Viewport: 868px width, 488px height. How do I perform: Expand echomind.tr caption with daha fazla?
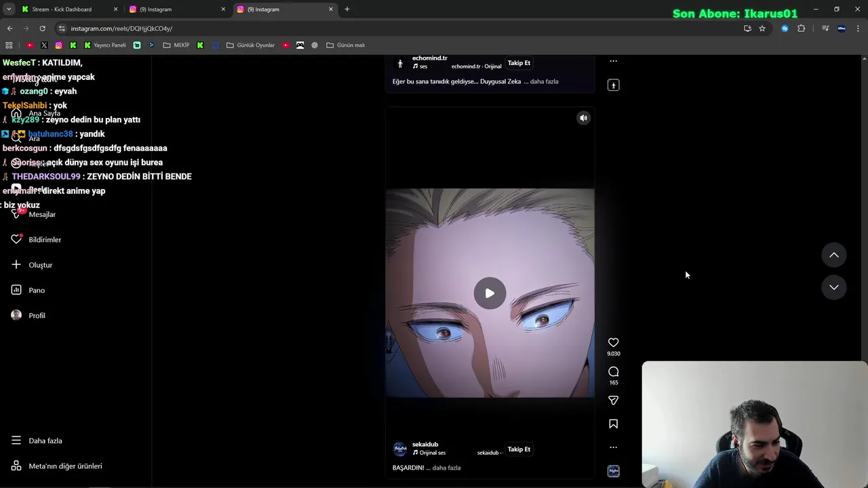tap(544, 81)
